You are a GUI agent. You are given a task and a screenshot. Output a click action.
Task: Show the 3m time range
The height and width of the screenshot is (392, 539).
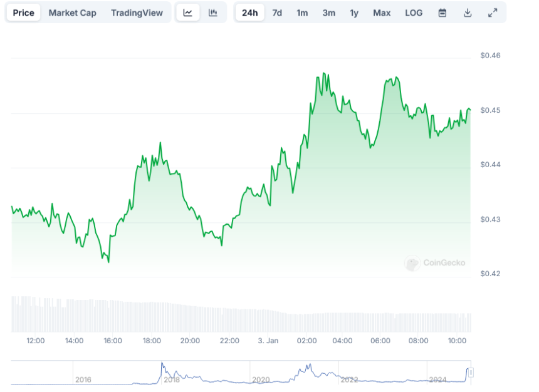click(x=328, y=13)
